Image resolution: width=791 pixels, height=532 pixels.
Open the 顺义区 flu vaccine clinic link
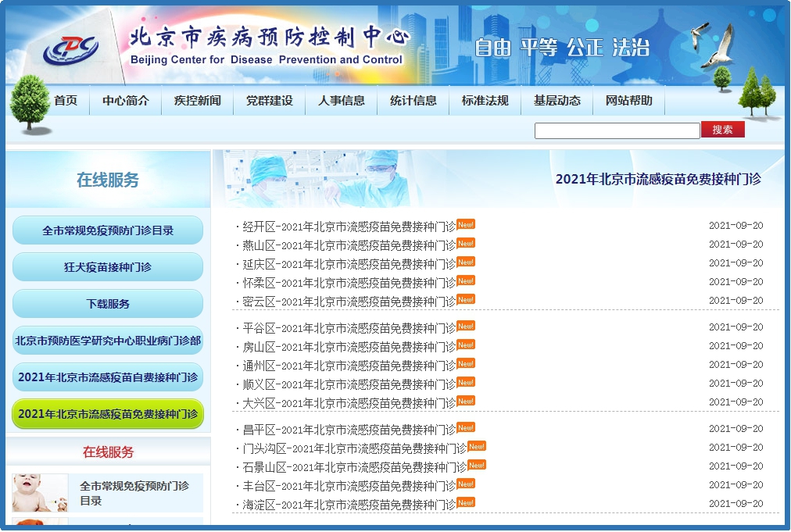click(x=349, y=385)
